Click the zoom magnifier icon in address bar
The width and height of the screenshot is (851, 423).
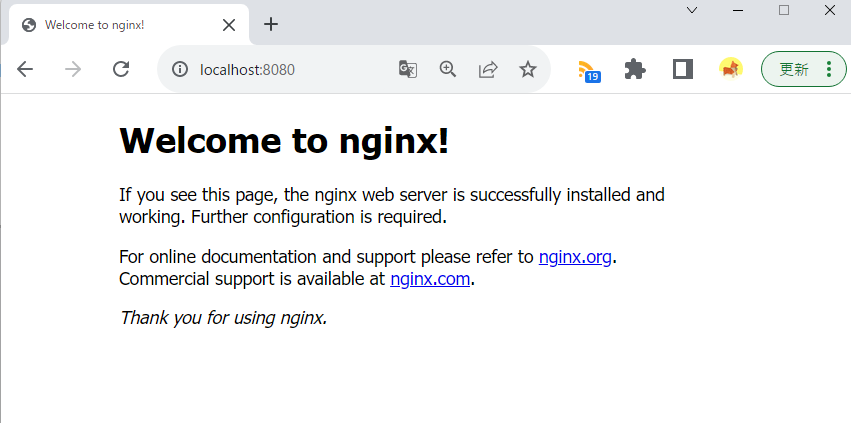[448, 69]
